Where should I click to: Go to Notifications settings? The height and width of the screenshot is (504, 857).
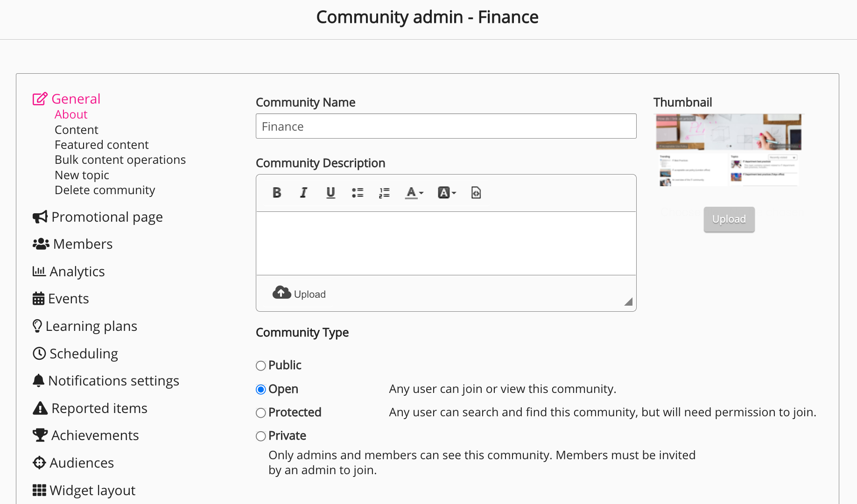[113, 381]
